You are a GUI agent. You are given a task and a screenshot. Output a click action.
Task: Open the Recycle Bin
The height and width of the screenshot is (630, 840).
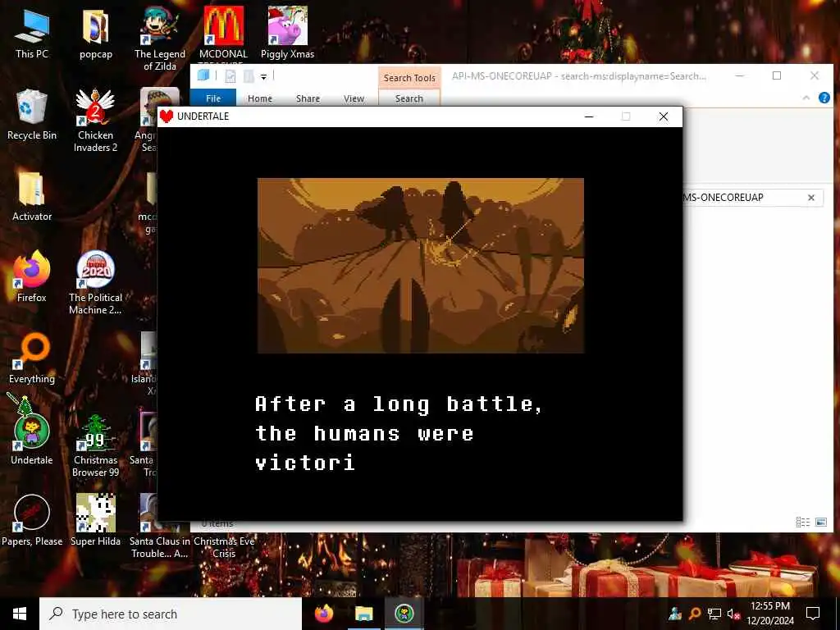click(32, 115)
